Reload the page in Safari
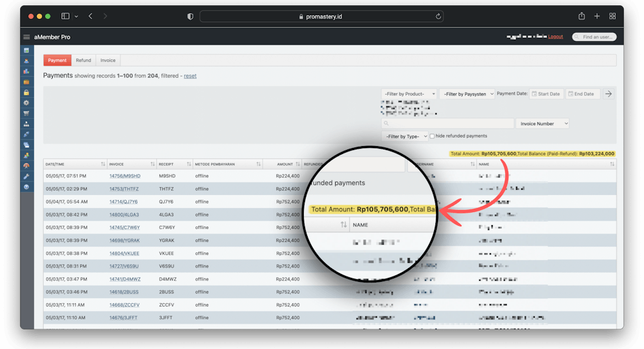 [x=438, y=16]
